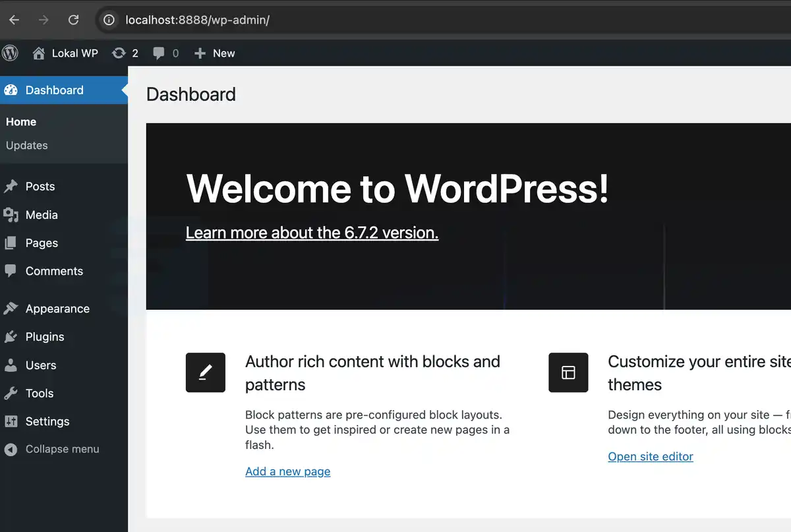The width and height of the screenshot is (791, 532).
Task: Follow the Learn more about 6.7.2 link
Action: pos(312,232)
